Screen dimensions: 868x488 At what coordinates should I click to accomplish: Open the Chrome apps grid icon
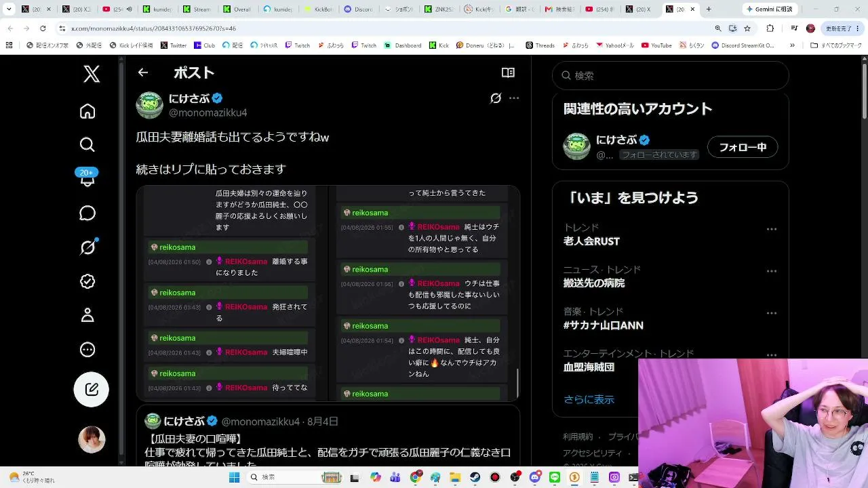click(9, 45)
